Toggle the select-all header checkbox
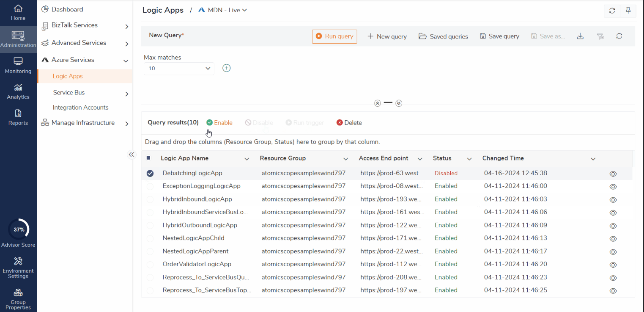The height and width of the screenshot is (312, 644). tap(148, 158)
